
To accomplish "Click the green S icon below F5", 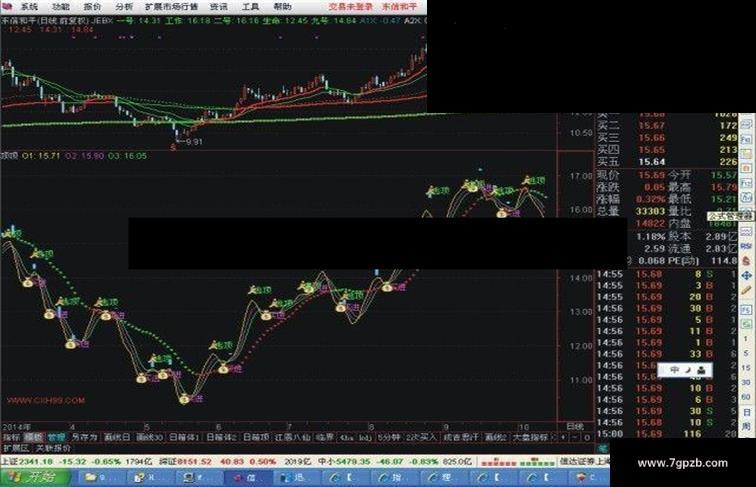I will 746,324.
